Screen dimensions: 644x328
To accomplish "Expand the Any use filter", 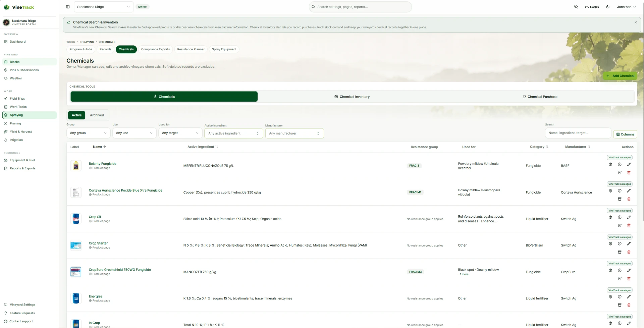I will (134, 133).
